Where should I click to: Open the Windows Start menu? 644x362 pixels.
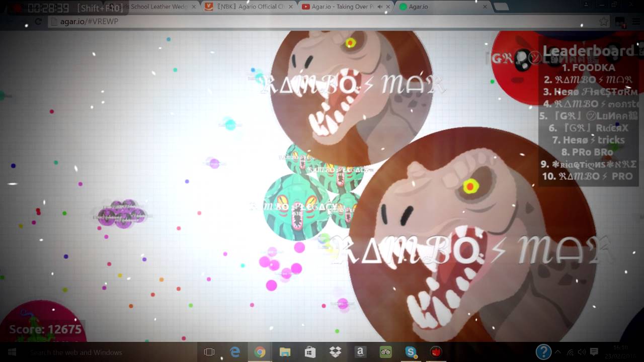pos(12,352)
